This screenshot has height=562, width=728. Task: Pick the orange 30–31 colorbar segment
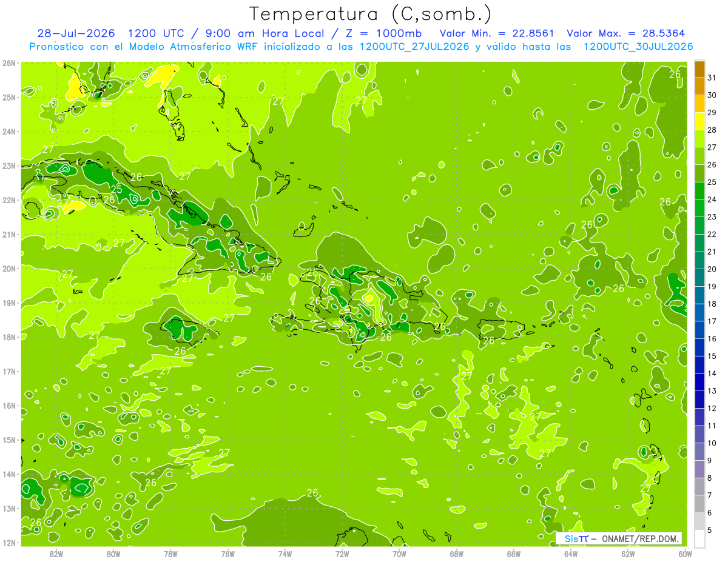coord(699,86)
